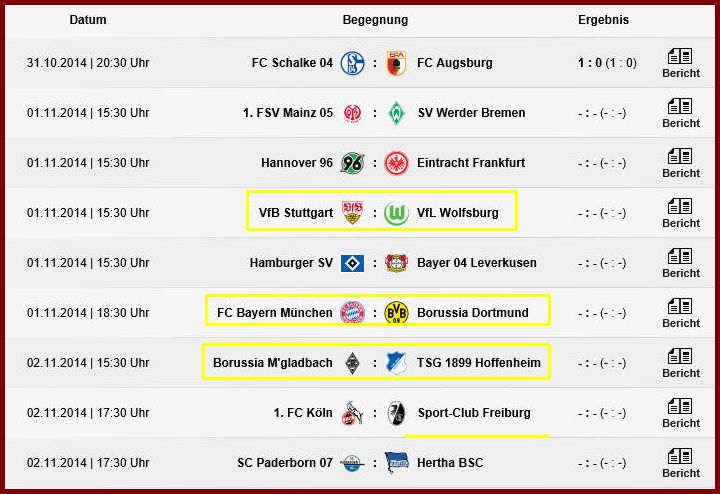Viewport: 720px width, 494px height.
Task: Click the FC Bayern München crest
Action: click(x=352, y=313)
